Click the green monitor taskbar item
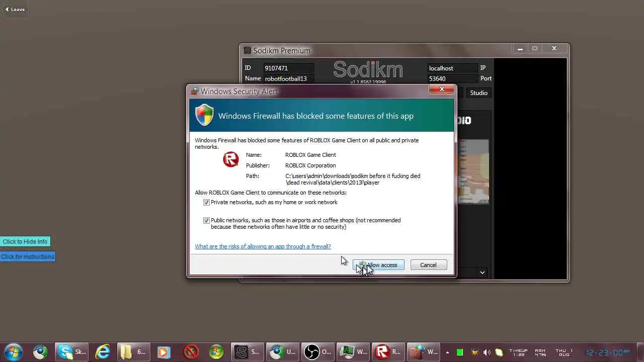 pyautogui.click(x=354, y=352)
